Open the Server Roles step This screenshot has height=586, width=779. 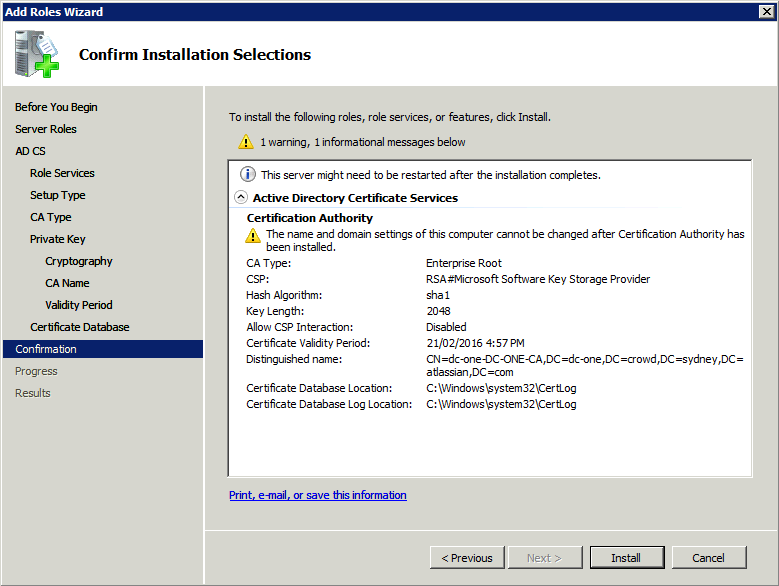point(46,129)
